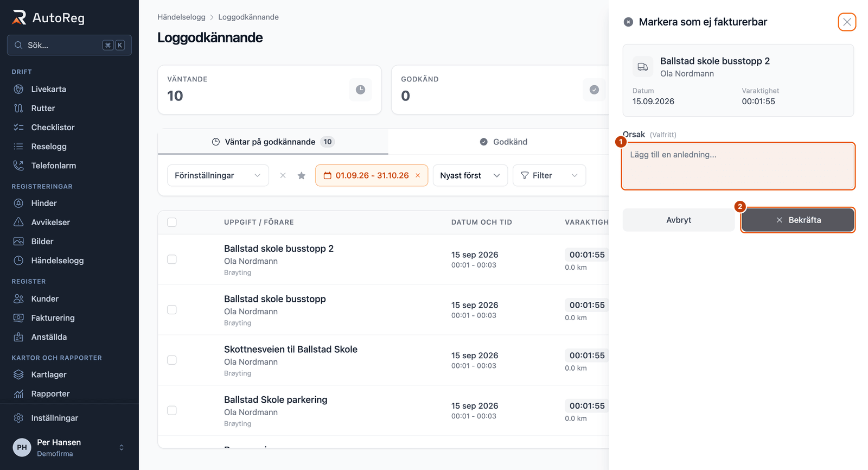Switch to the Godkänd tab
Viewport: 868px width, 470px height.
503,142
